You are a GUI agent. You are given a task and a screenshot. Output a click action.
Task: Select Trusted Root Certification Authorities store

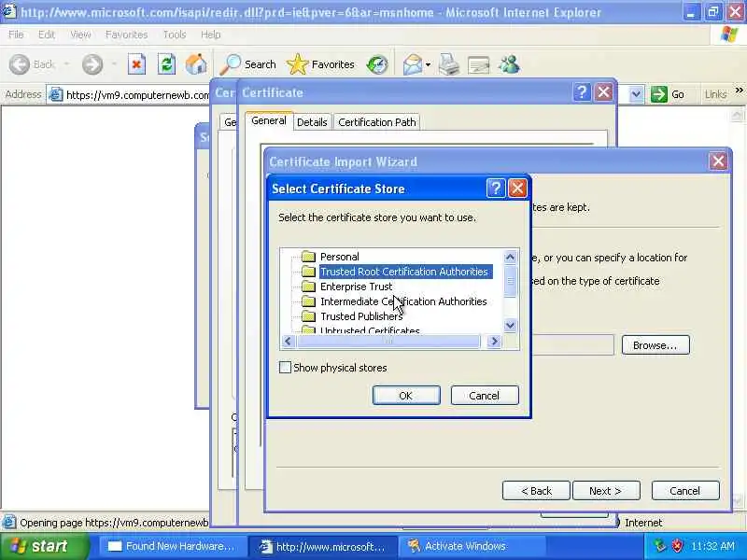click(x=404, y=272)
